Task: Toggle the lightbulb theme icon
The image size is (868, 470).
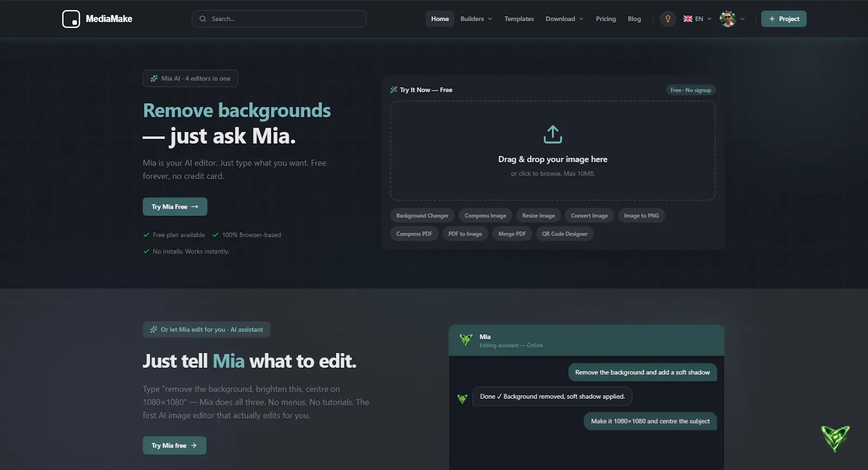Action: click(668, 19)
